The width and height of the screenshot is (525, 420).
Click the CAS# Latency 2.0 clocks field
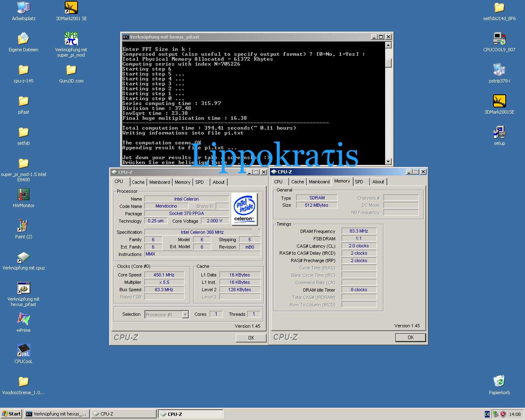point(359,246)
